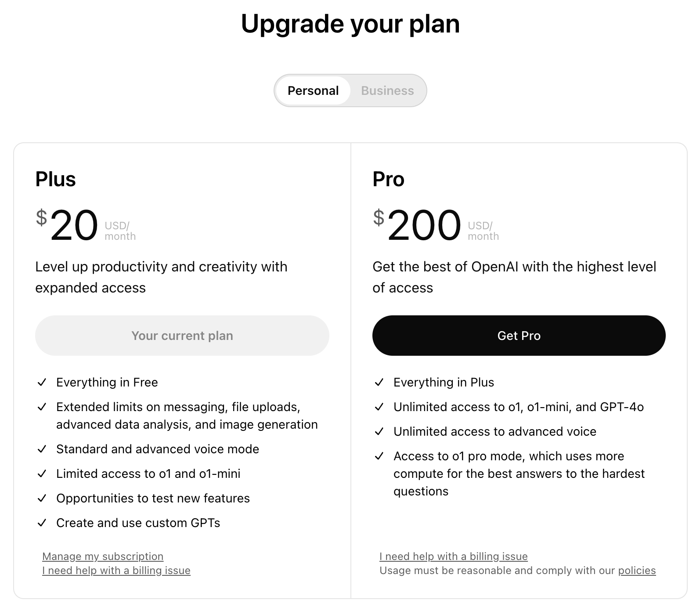The height and width of the screenshot is (614, 700).
Task: Click the checkmark beside "Create and use custom GPTs"
Action: (42, 523)
